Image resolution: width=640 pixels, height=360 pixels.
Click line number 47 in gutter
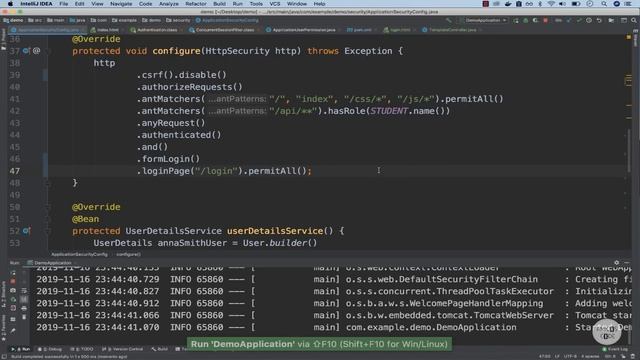pos(15,171)
